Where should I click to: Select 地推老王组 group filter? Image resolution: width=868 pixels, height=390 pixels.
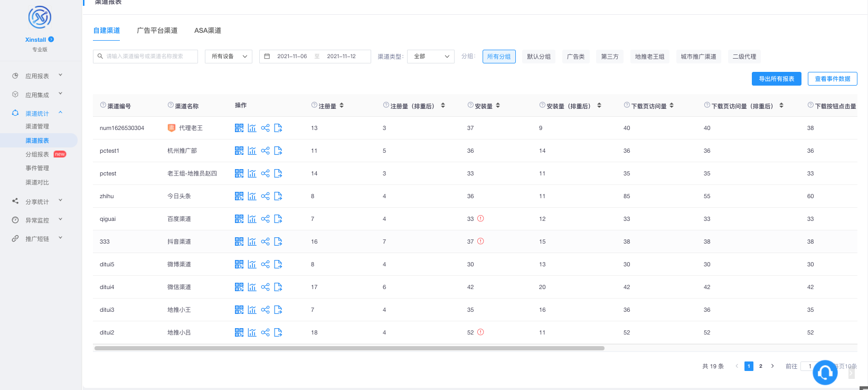coord(649,57)
